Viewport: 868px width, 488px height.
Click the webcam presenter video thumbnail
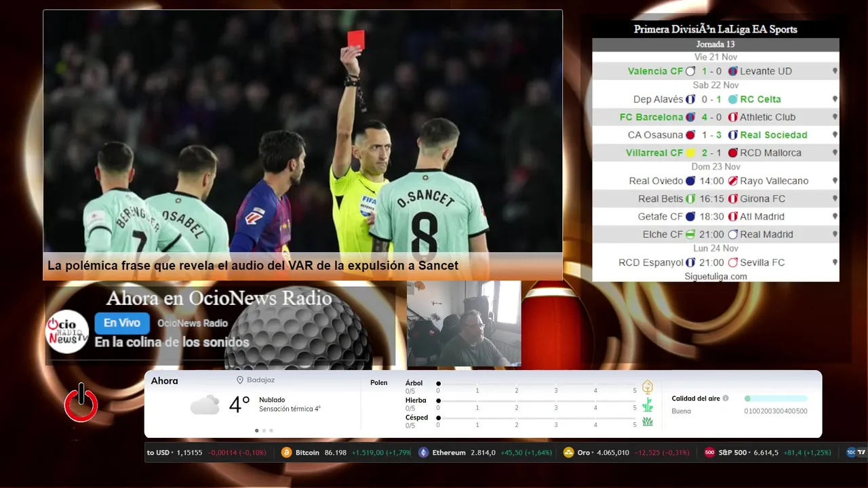pyautogui.click(x=464, y=323)
